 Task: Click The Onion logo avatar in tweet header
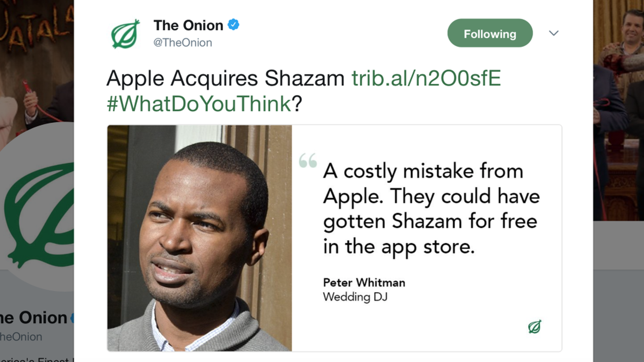[x=125, y=34]
